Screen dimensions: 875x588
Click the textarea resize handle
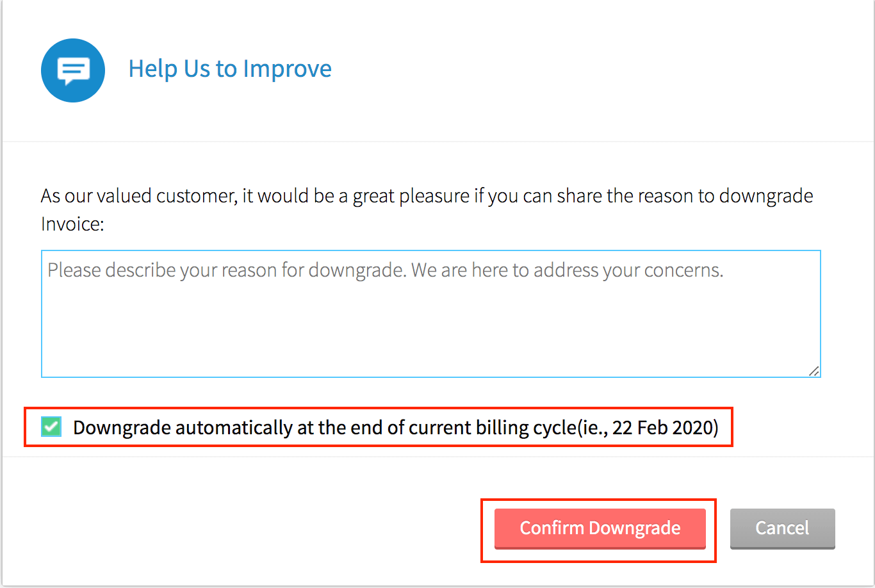[814, 370]
